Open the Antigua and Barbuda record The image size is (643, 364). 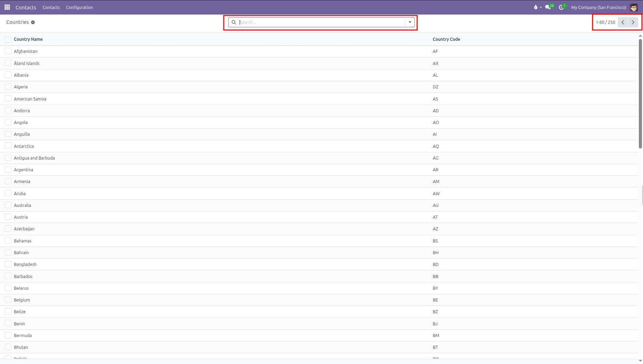(x=34, y=158)
